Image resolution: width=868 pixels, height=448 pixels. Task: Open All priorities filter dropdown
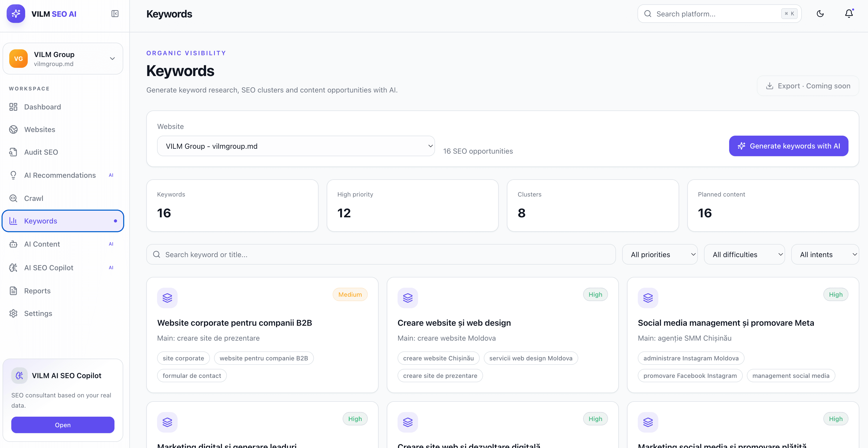click(659, 255)
